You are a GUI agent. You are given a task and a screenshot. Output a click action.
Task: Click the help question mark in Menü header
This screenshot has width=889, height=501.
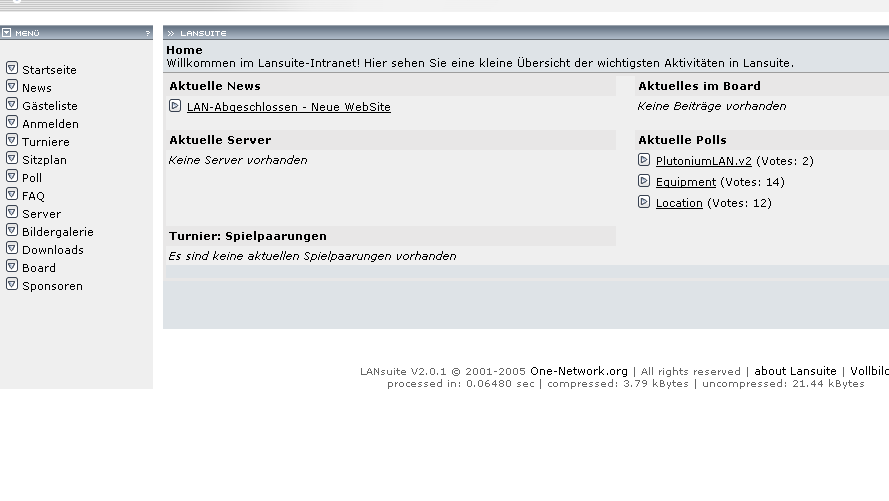coord(147,33)
